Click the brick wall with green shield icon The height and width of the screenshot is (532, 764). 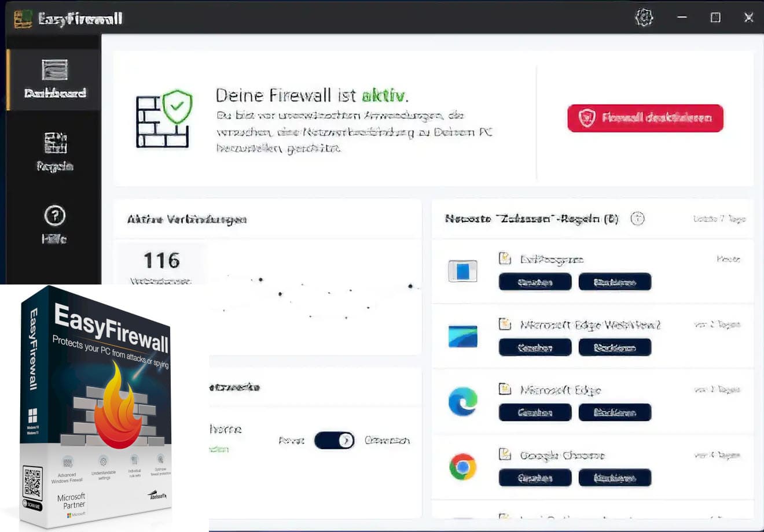point(164,118)
